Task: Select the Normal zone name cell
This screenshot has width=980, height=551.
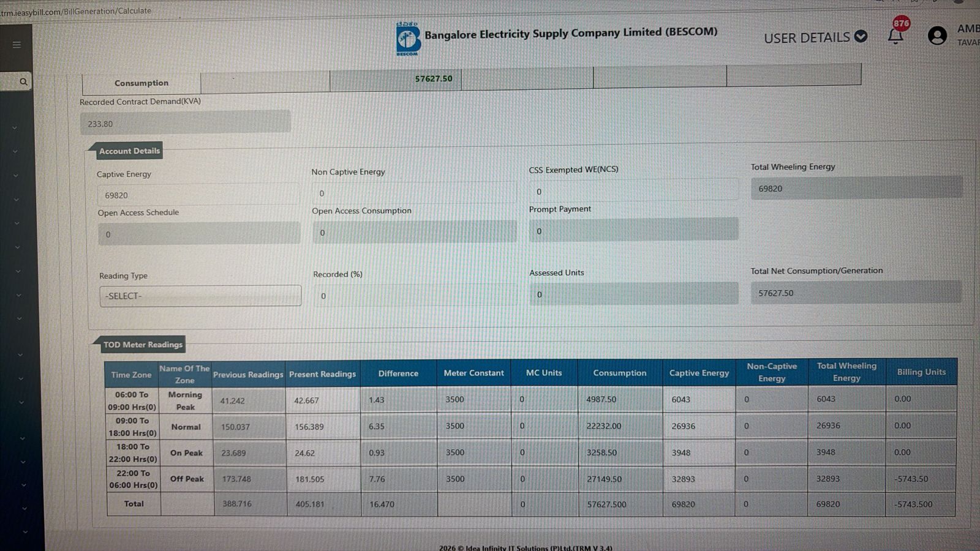Action: (x=186, y=427)
